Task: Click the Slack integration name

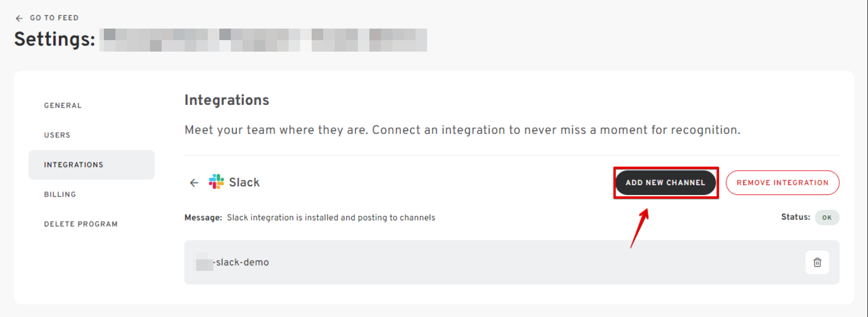Action: 244,182
